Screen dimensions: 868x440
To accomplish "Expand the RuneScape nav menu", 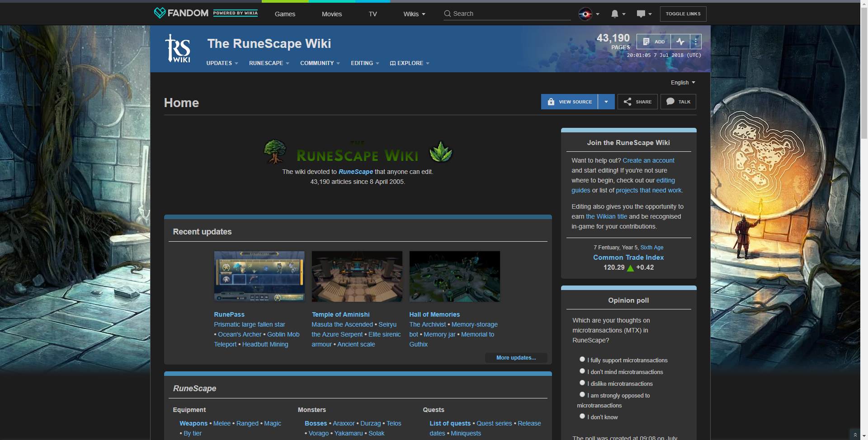I will pos(269,63).
